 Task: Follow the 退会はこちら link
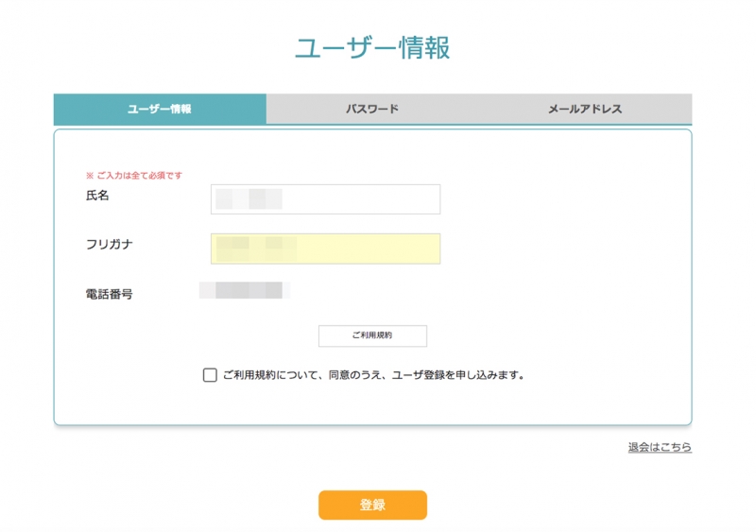pos(660,447)
